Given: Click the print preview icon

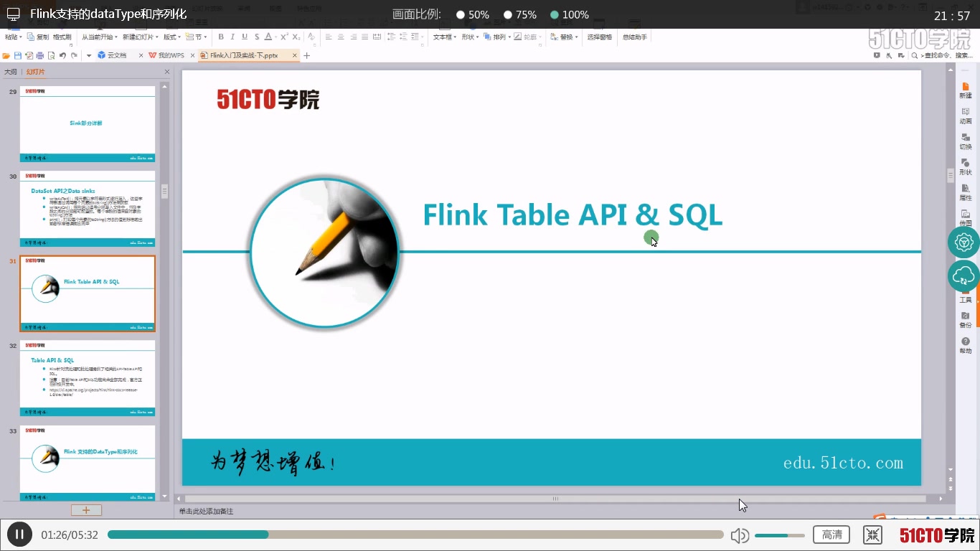Looking at the screenshot, I should point(51,55).
